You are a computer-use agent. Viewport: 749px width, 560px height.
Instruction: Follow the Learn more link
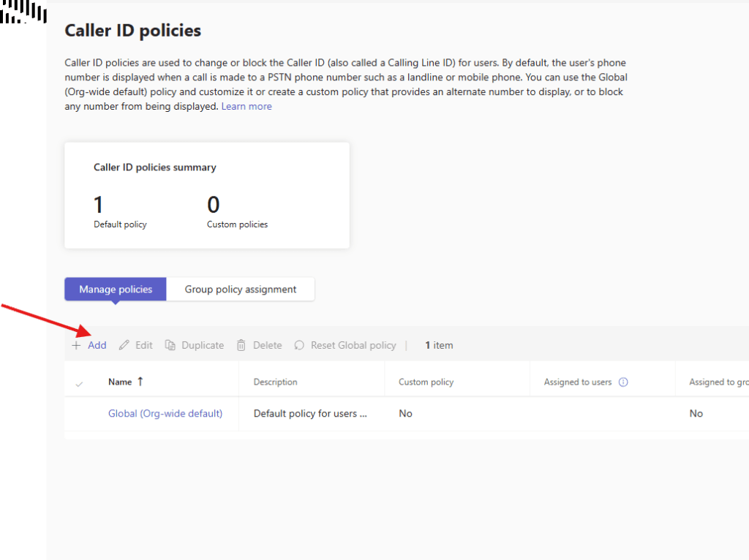pyautogui.click(x=246, y=106)
